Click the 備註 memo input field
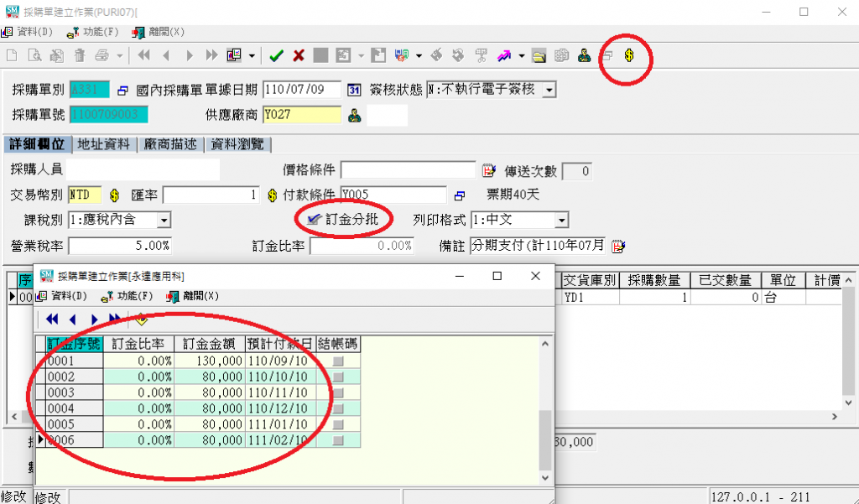859x504 pixels. coord(538,246)
